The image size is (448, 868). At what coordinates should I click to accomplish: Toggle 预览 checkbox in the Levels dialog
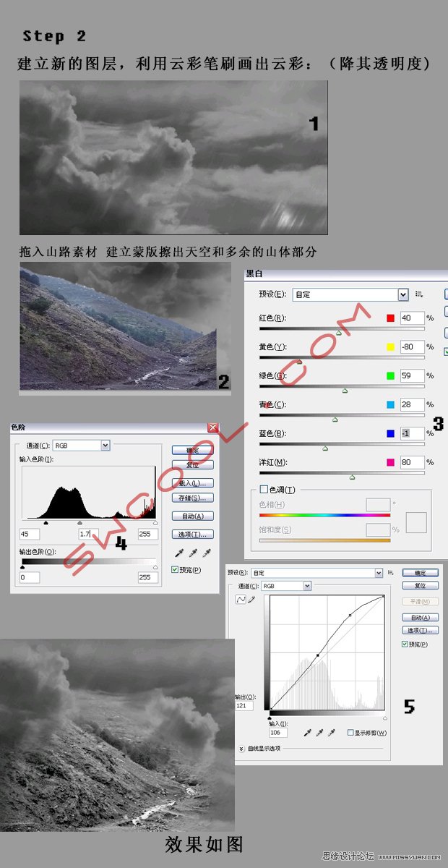pyautogui.click(x=175, y=570)
